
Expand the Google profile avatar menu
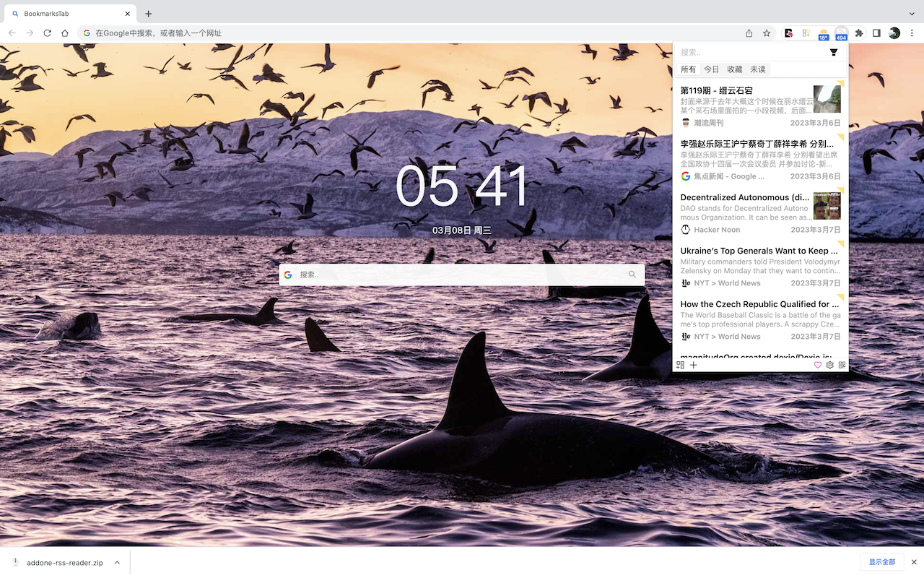[894, 33]
